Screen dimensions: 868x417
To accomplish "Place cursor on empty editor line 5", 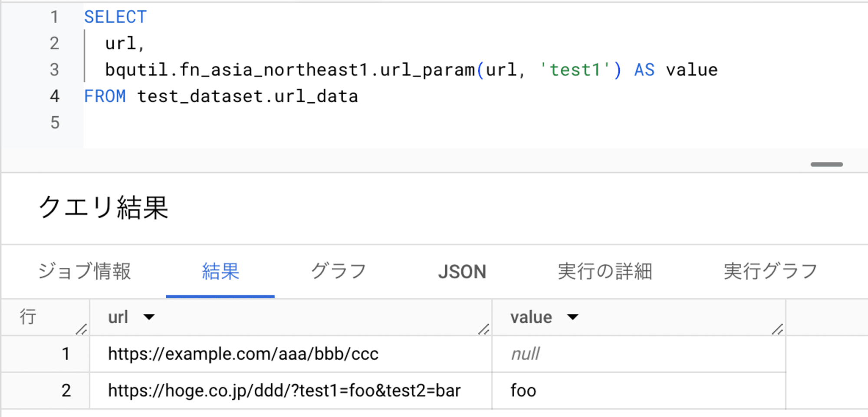I will coord(475,123).
